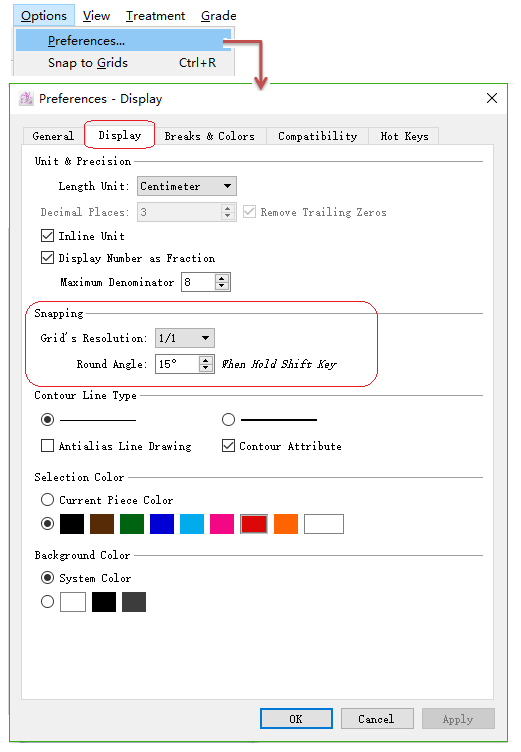The image size is (521, 752).
Task: Select the thick contour line type
Action: click(228, 420)
